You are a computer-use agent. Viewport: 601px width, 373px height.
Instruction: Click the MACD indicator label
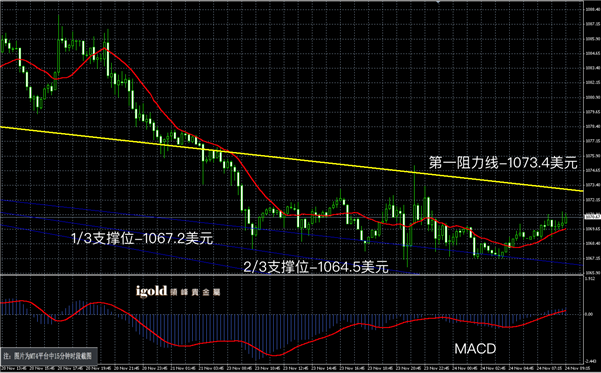[x=475, y=348]
